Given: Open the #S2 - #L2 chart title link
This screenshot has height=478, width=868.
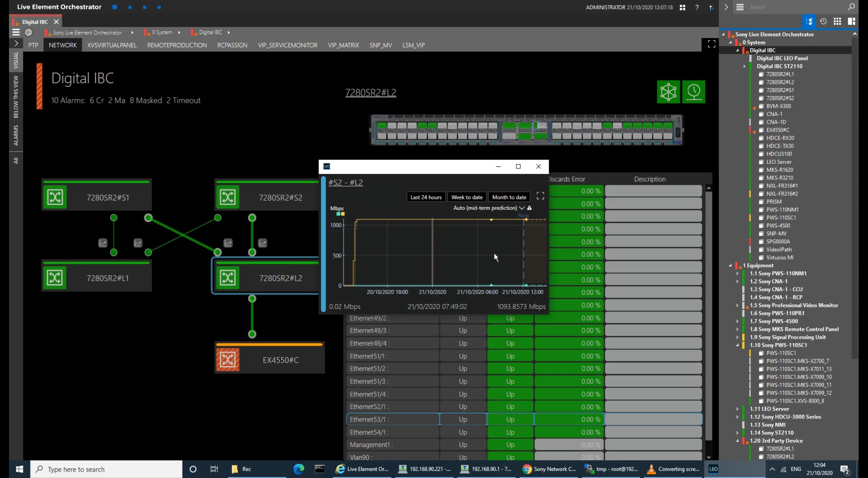Looking at the screenshot, I should click(346, 183).
